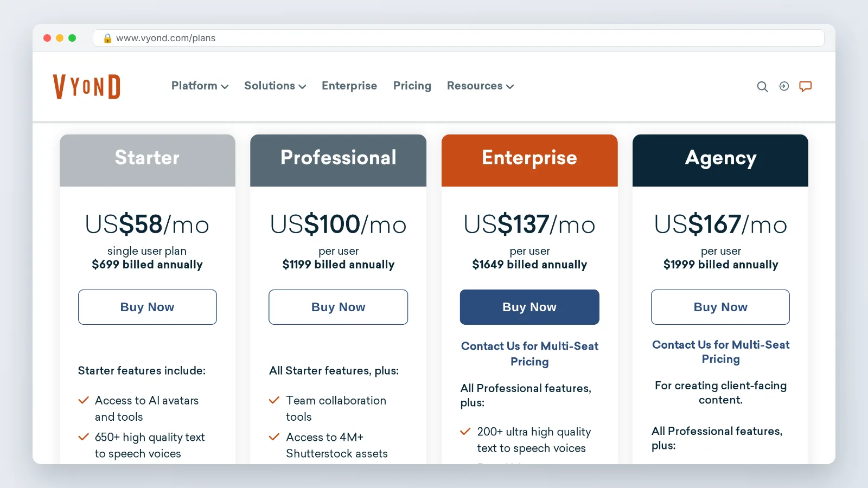Contact Us for Multi-Seat Pricing under Agency
Viewport: 868px width, 488px height.
coord(720,352)
